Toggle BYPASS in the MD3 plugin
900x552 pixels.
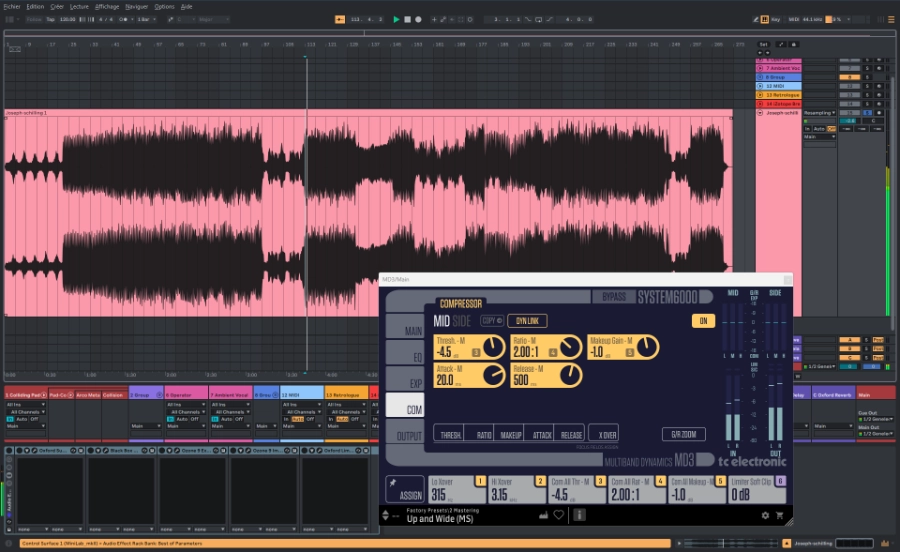pyautogui.click(x=614, y=297)
